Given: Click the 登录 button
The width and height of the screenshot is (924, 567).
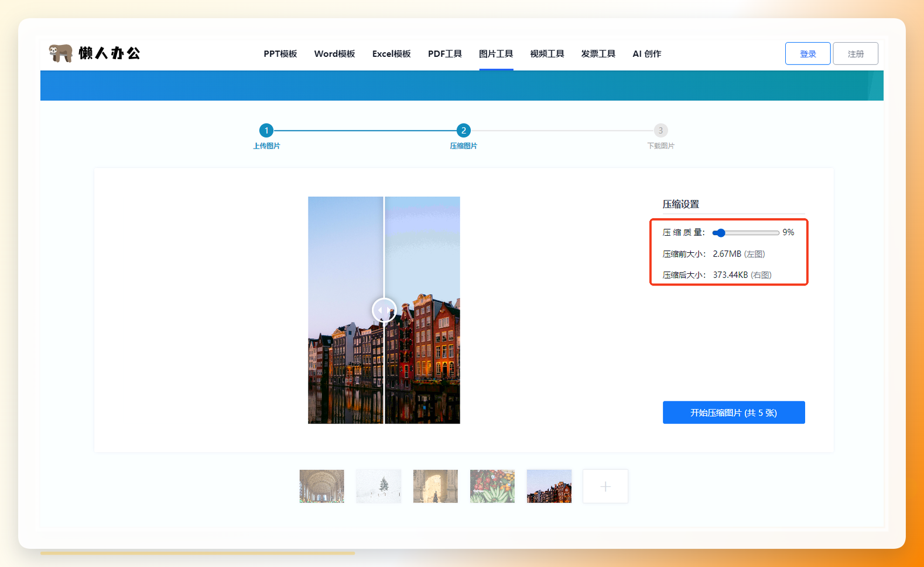Looking at the screenshot, I should tap(807, 53).
